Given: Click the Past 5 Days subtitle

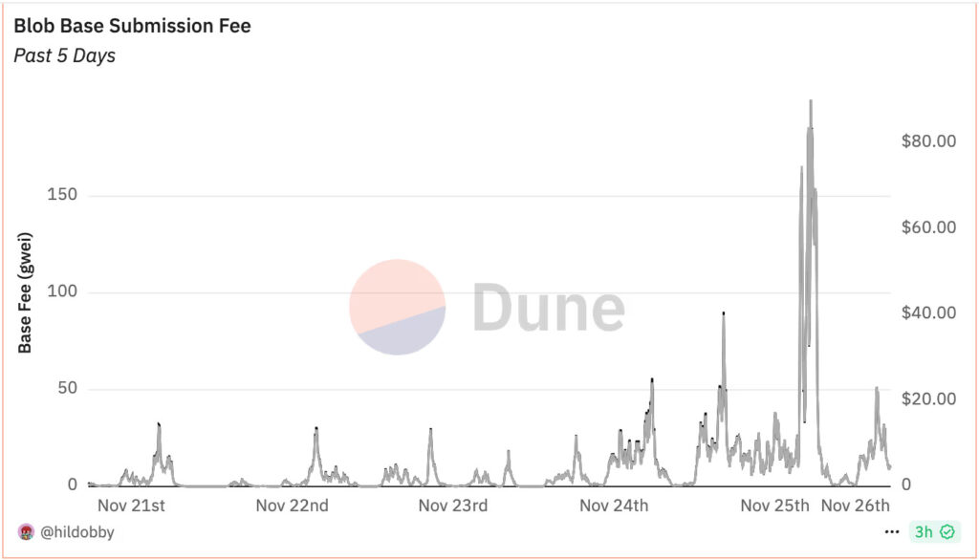Looking at the screenshot, I should click(x=64, y=55).
